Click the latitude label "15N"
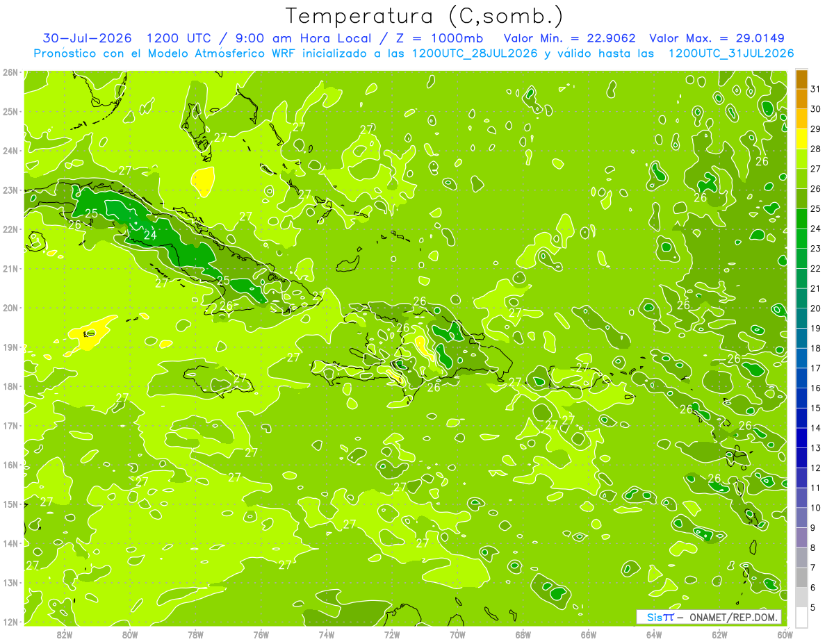The height and width of the screenshot is (644, 834). point(10,504)
